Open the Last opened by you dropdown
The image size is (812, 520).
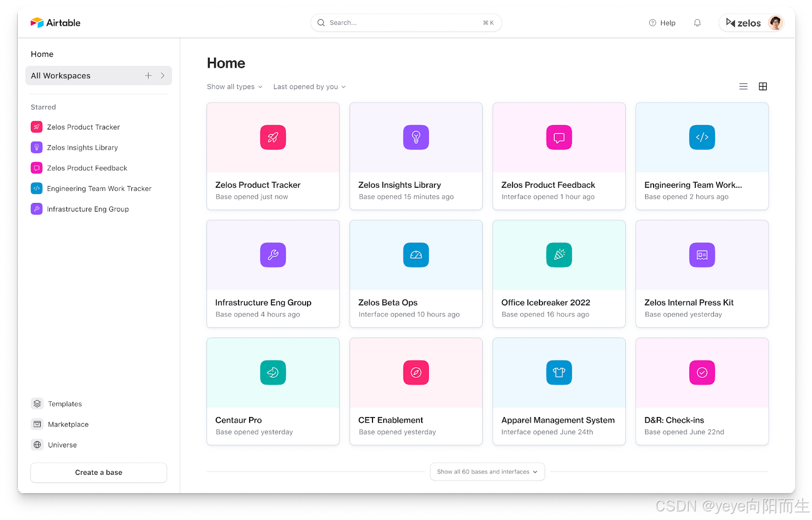point(310,87)
